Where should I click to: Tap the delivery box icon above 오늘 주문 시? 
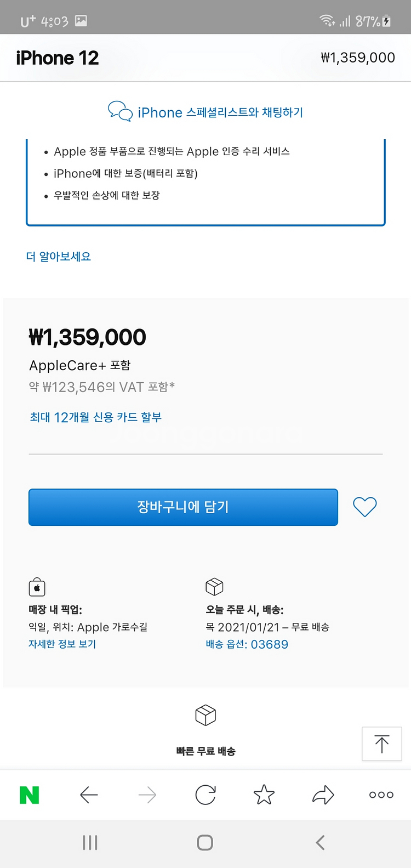click(x=214, y=587)
